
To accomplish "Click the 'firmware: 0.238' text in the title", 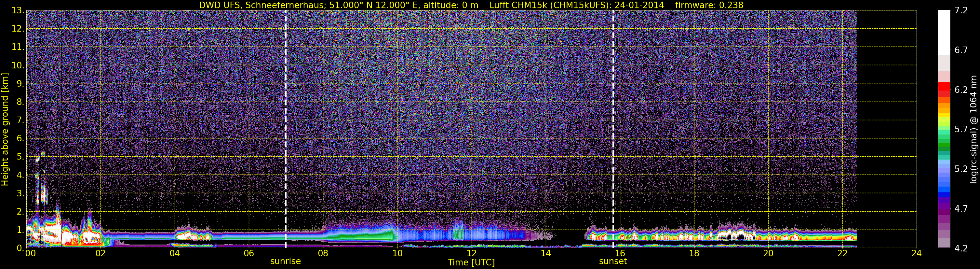I will [x=709, y=5].
